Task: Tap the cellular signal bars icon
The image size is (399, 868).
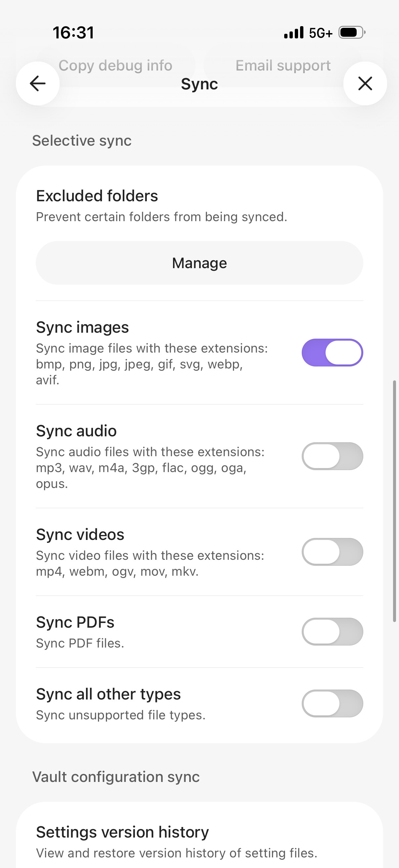Action: point(293,33)
